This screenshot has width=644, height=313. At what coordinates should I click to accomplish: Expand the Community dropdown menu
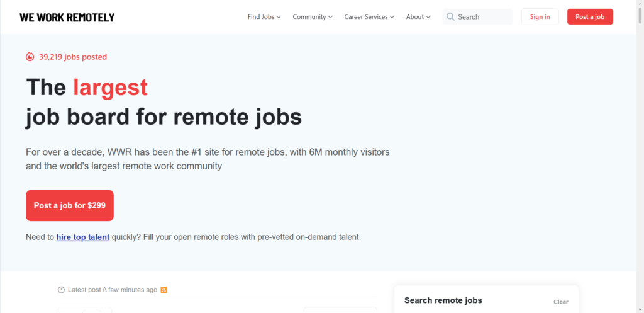tap(313, 17)
